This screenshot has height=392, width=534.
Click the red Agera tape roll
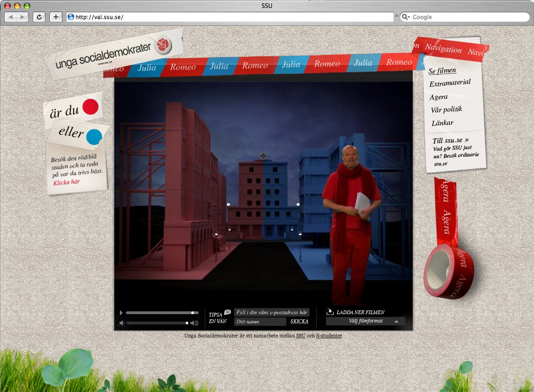[x=449, y=271]
